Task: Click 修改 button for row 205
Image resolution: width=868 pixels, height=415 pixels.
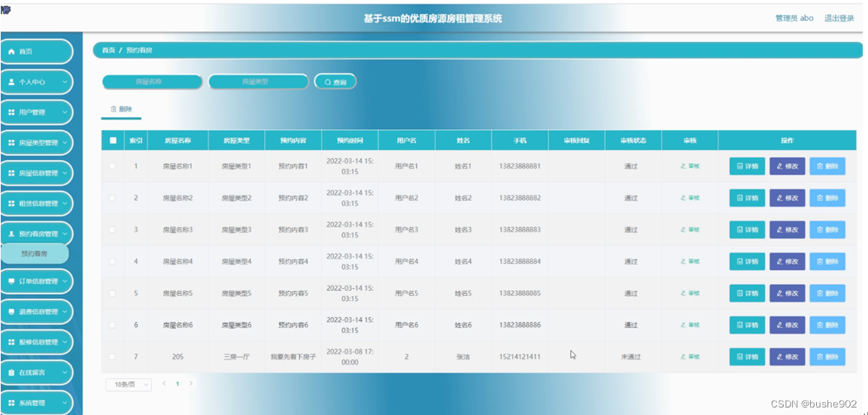Action: 788,357
